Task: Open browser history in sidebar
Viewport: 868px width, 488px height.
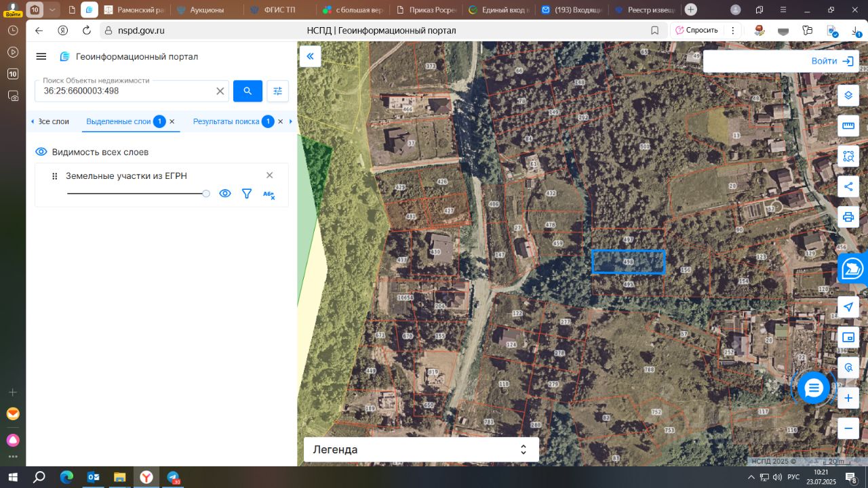Action: point(13,30)
